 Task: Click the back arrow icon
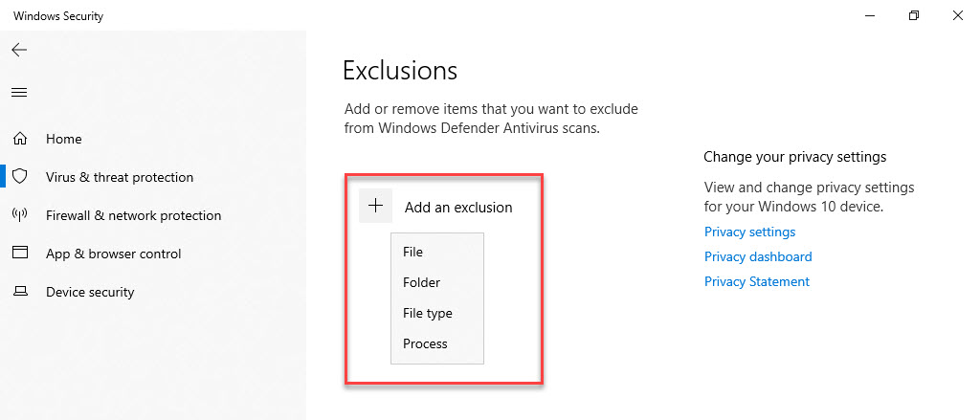19,50
